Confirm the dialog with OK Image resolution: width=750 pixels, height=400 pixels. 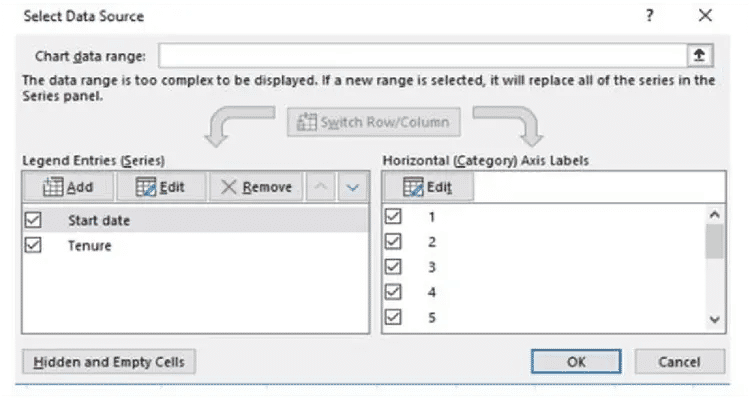point(576,362)
